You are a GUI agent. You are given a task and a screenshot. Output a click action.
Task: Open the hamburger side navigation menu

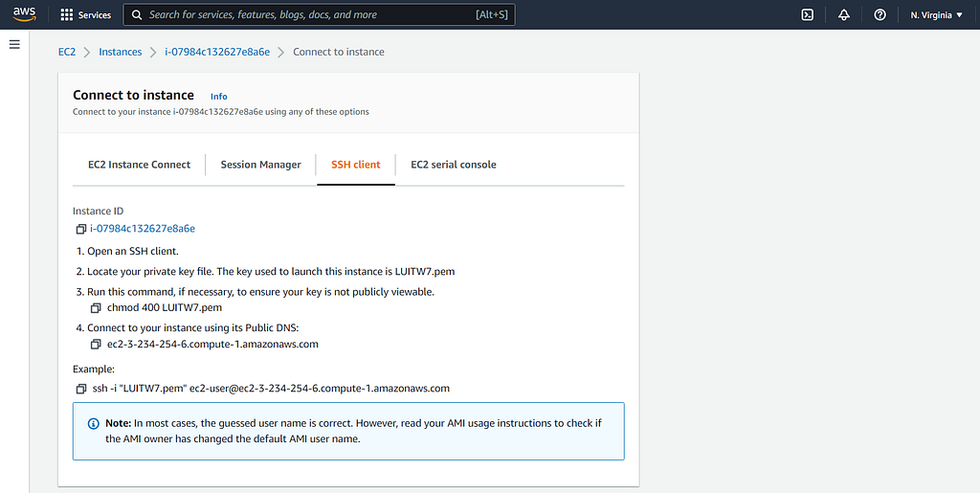[14, 44]
